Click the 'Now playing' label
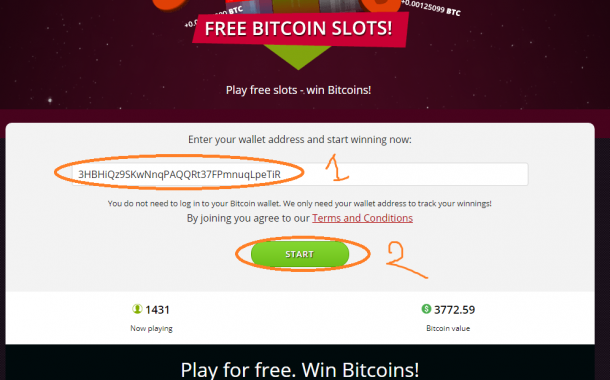This screenshot has width=610, height=380. [151, 328]
